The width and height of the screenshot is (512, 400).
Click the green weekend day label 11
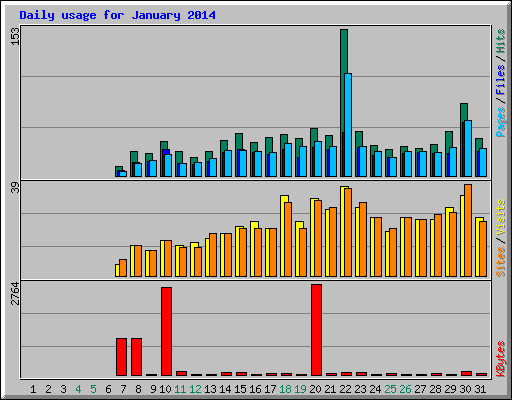(x=180, y=389)
